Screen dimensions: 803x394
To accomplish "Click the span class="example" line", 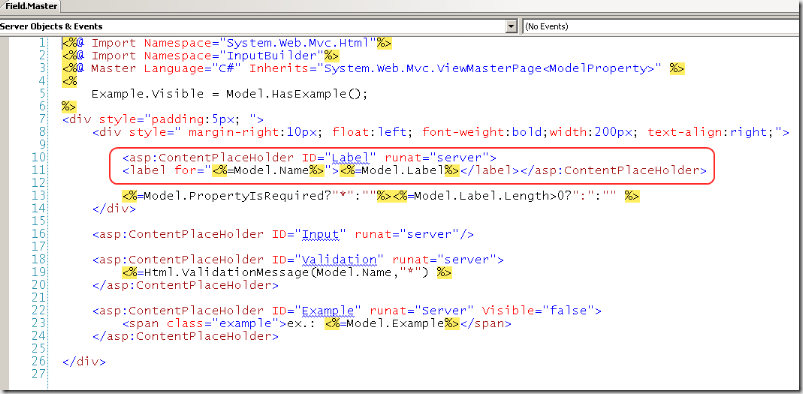I will [x=317, y=324].
